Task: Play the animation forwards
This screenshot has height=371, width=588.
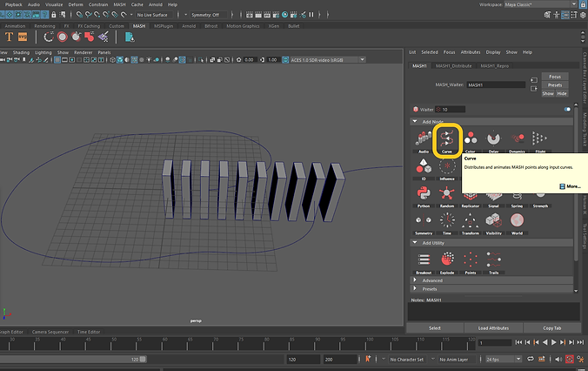Action: [x=553, y=342]
